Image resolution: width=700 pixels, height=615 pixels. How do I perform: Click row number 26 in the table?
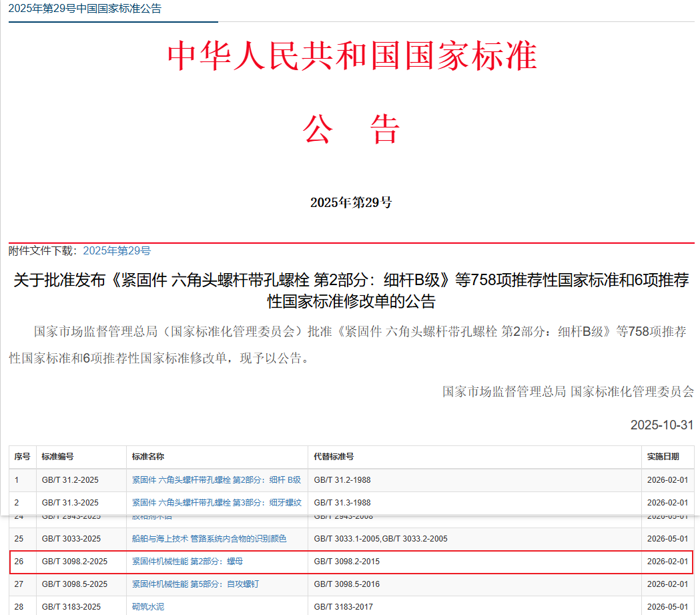coord(22,562)
